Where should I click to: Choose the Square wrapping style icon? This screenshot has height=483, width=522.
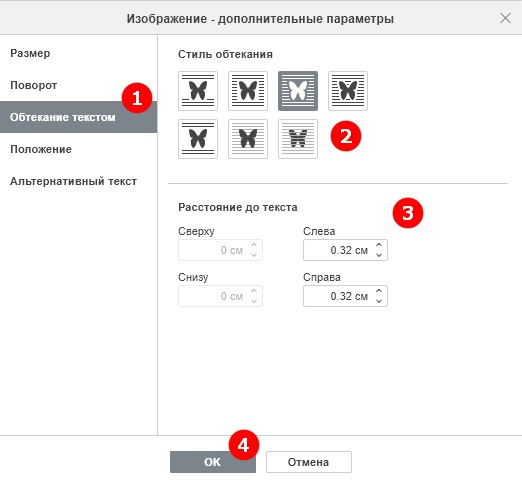[x=248, y=91]
